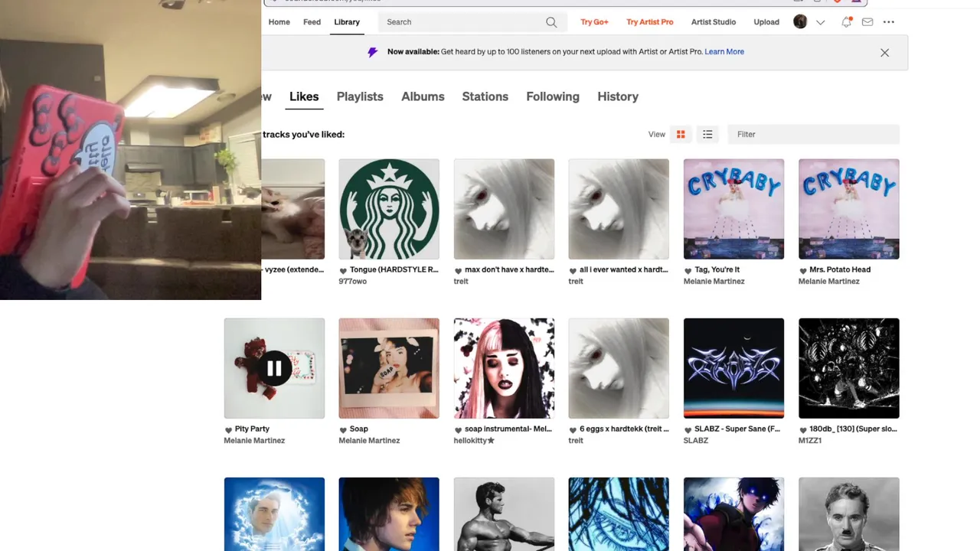This screenshot has height=551, width=980.
Task: Unlike Mrs. Potato Head heart icon
Action: tap(802, 270)
